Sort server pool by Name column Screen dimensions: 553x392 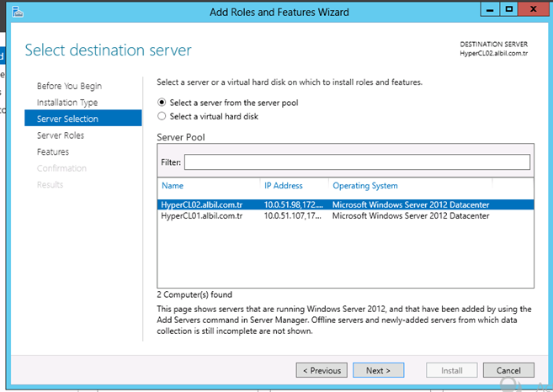[173, 186]
